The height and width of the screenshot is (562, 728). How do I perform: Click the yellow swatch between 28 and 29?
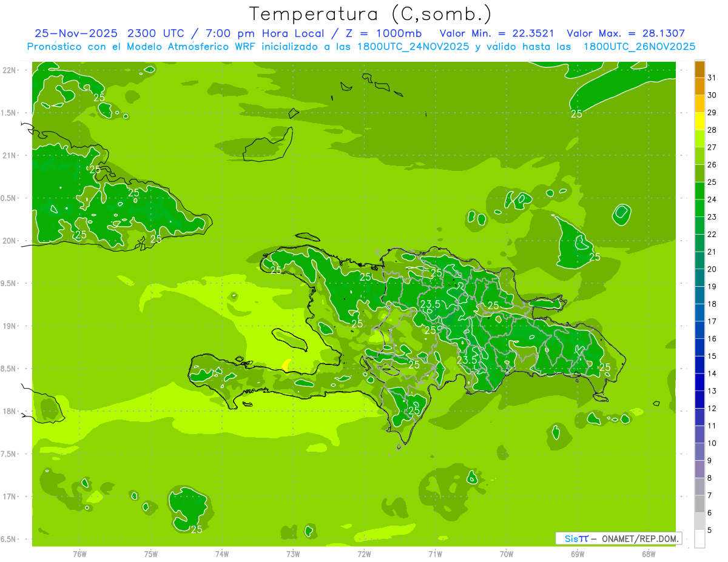[x=699, y=121]
